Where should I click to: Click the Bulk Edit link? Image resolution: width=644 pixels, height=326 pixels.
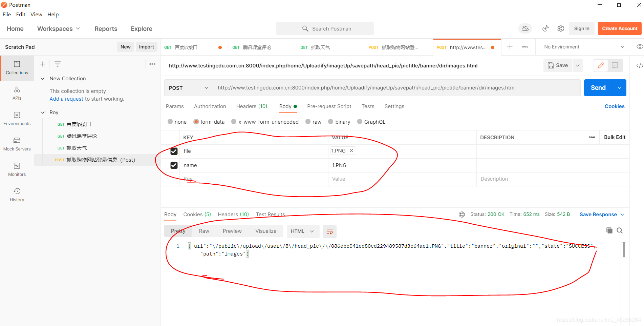(615, 137)
